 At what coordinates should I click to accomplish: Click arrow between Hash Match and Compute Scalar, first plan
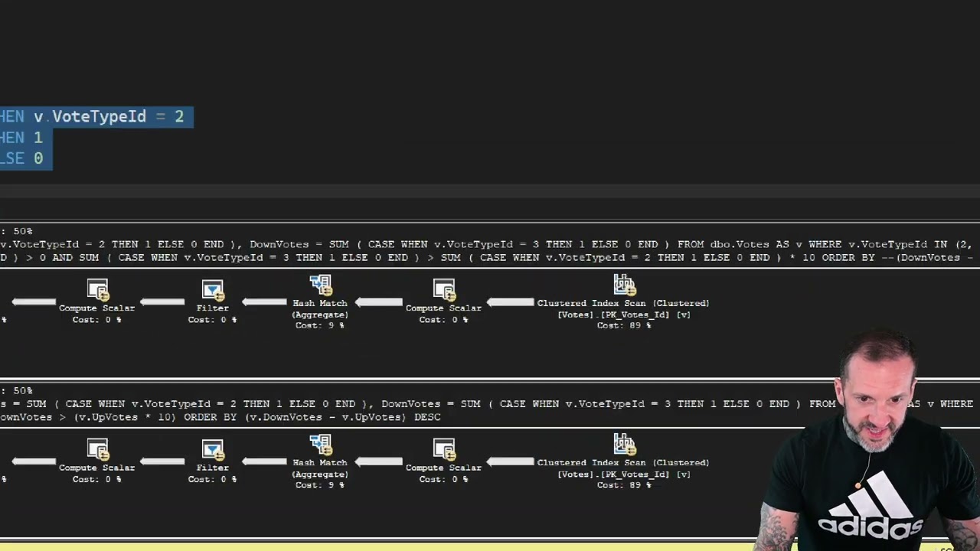(x=378, y=302)
